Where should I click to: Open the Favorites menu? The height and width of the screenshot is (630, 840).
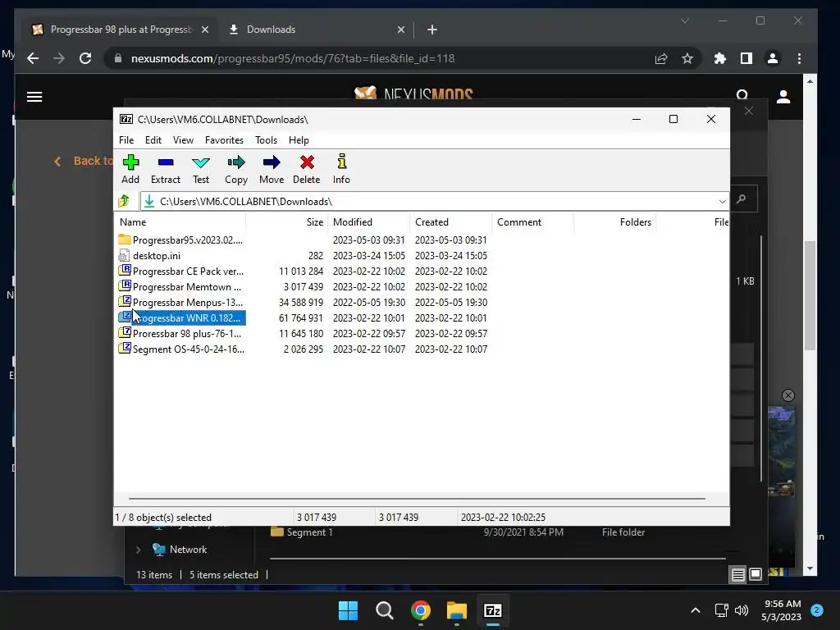[224, 139]
